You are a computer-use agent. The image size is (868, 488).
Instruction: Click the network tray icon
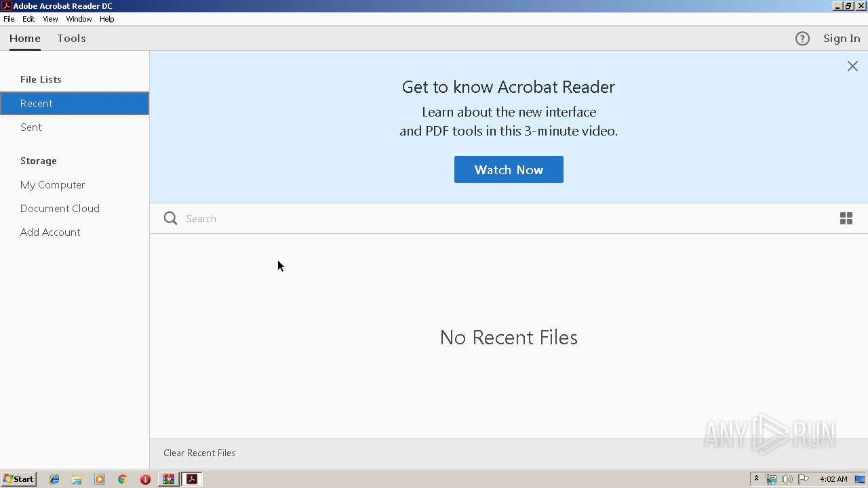click(x=771, y=479)
